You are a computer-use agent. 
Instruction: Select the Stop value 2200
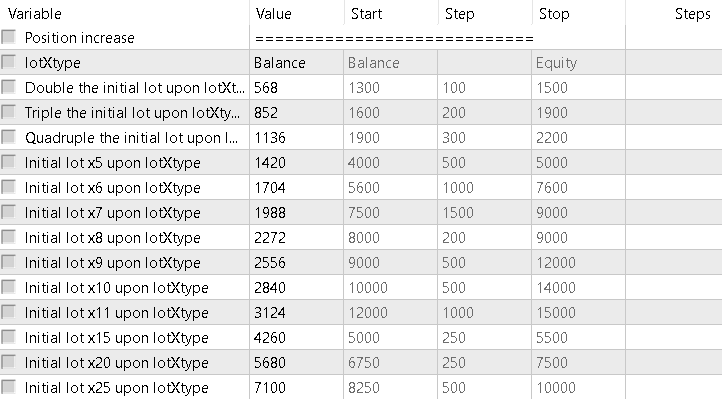click(x=578, y=138)
